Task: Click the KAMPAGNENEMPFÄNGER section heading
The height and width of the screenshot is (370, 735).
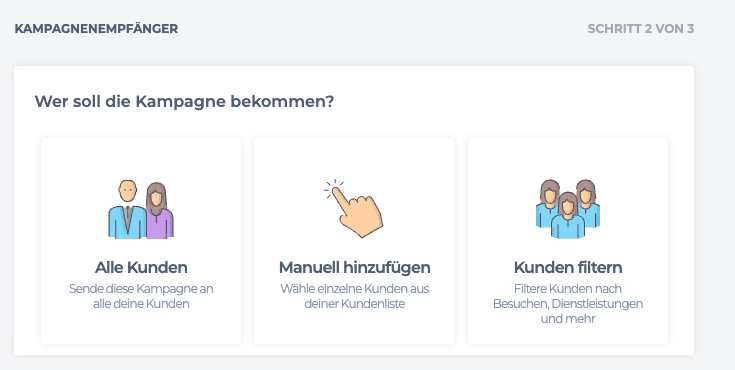Action: point(96,29)
